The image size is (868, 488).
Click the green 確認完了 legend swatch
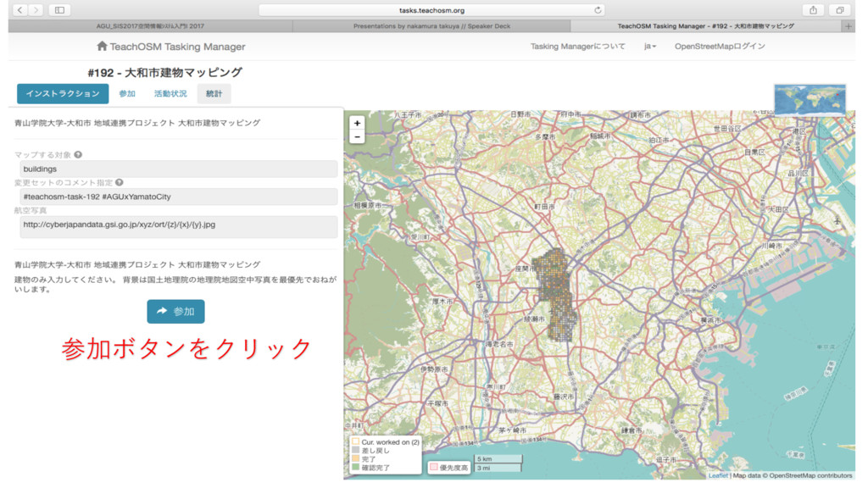click(x=355, y=468)
